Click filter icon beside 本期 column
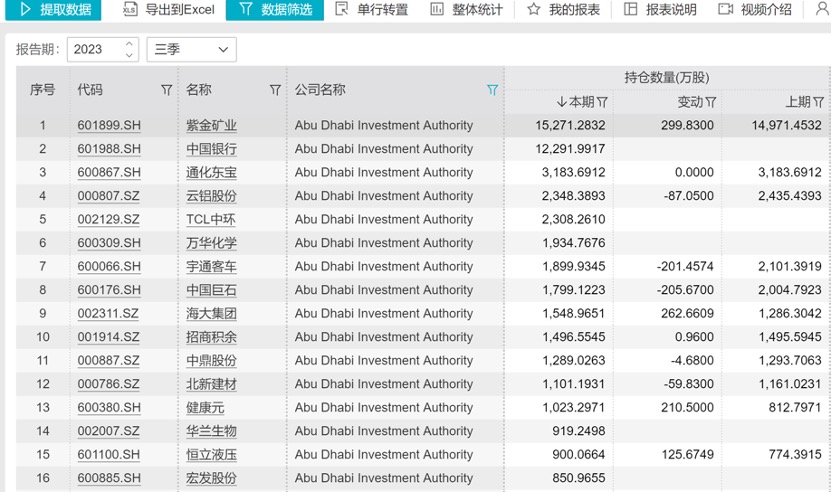The image size is (832, 492). tap(603, 102)
